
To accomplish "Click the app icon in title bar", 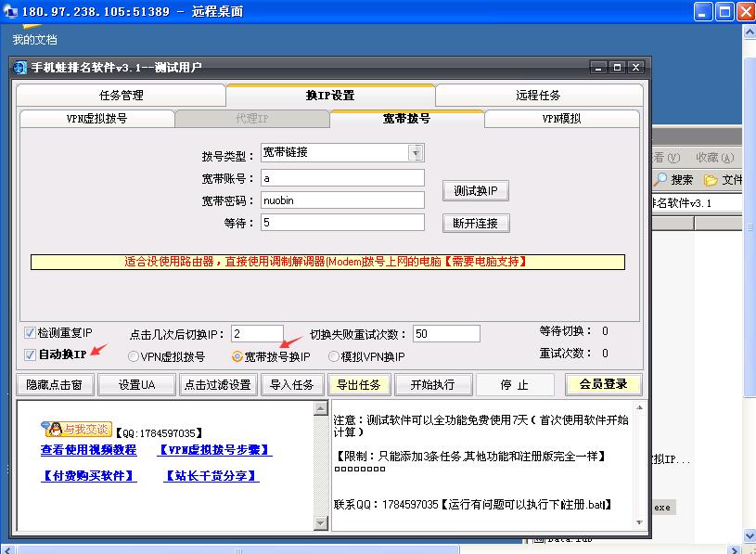I will click(20, 67).
